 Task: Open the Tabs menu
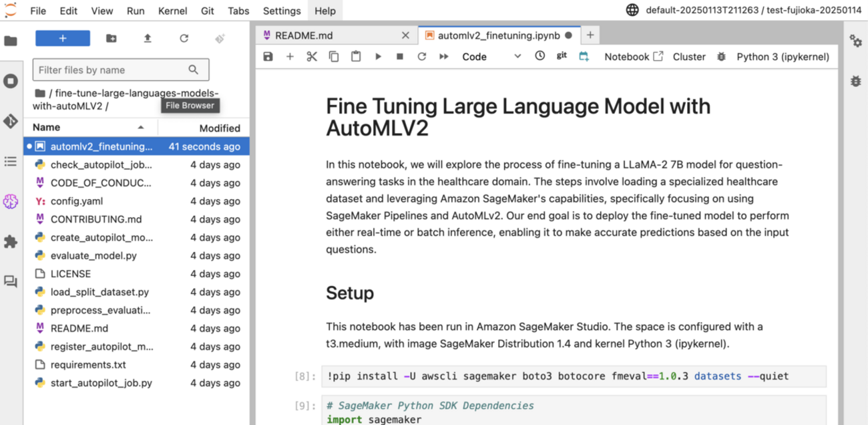(238, 11)
